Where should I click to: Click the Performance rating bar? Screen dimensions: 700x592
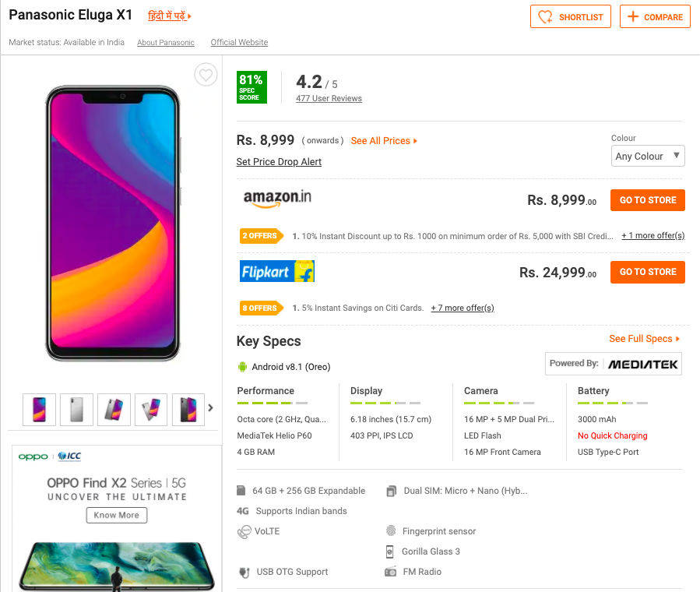(x=272, y=403)
